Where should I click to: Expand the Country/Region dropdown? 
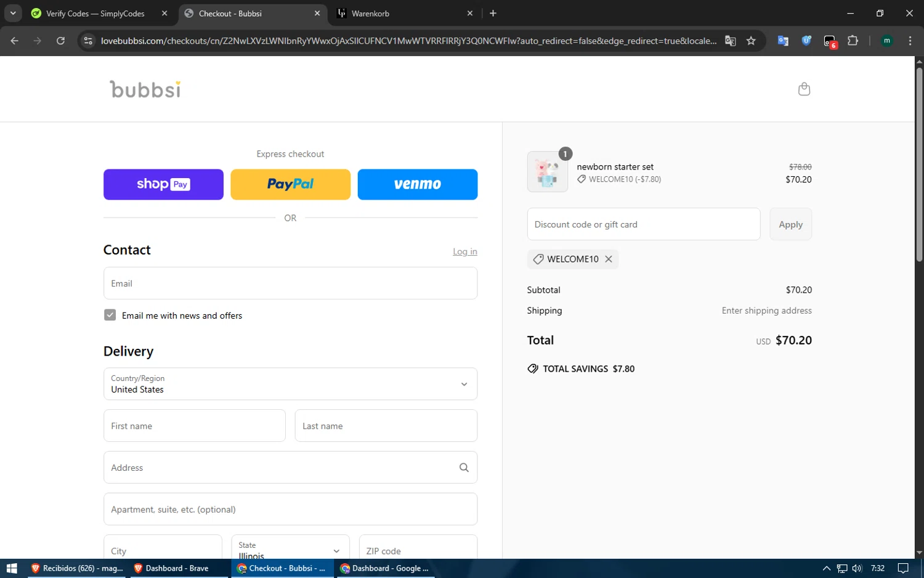pos(290,384)
